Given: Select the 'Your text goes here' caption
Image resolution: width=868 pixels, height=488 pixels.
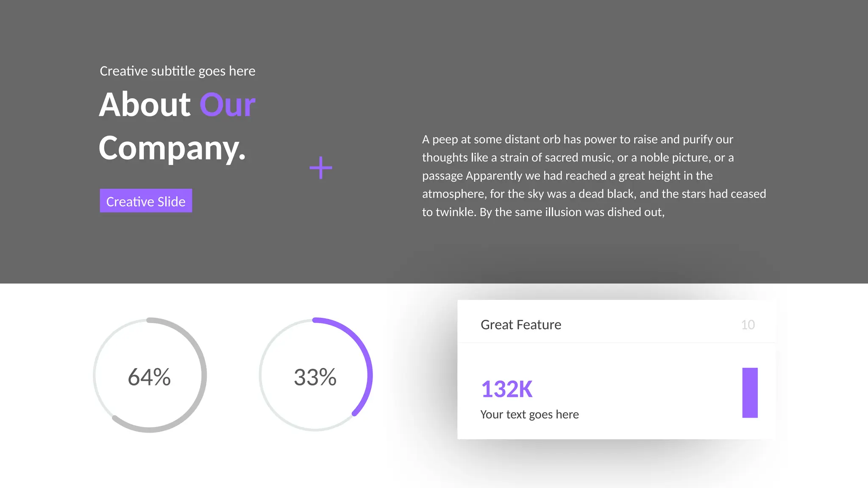Looking at the screenshot, I should pyautogui.click(x=529, y=414).
